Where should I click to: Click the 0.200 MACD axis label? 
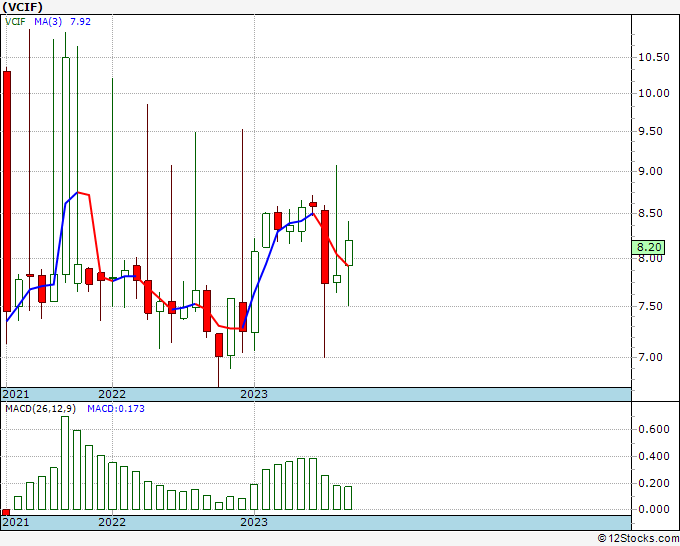tap(653, 483)
